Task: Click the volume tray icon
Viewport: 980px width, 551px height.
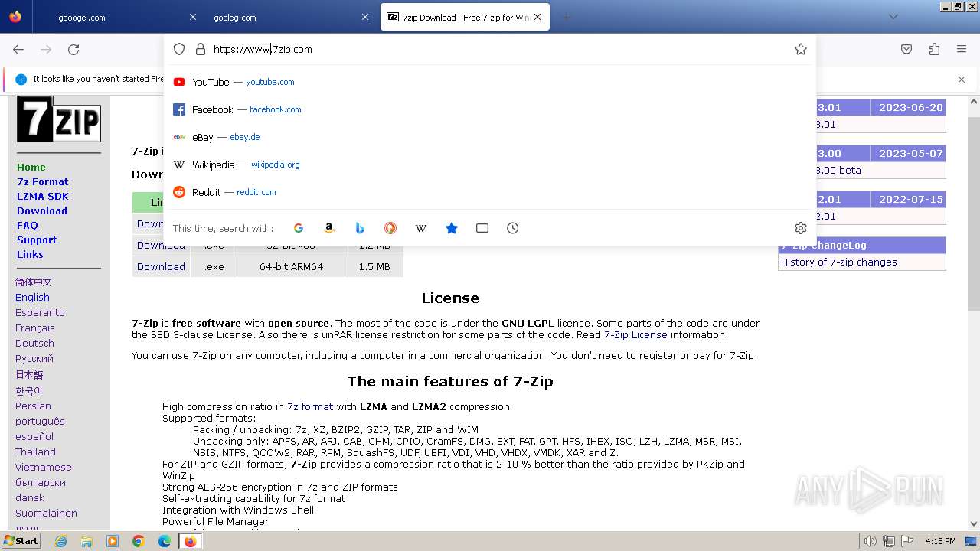Action: click(870, 541)
